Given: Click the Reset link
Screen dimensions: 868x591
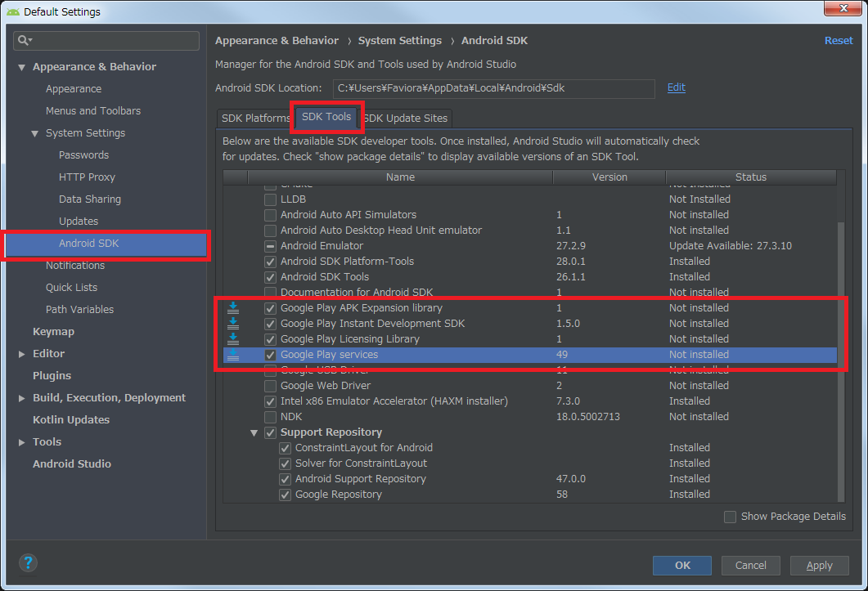Looking at the screenshot, I should click(838, 40).
